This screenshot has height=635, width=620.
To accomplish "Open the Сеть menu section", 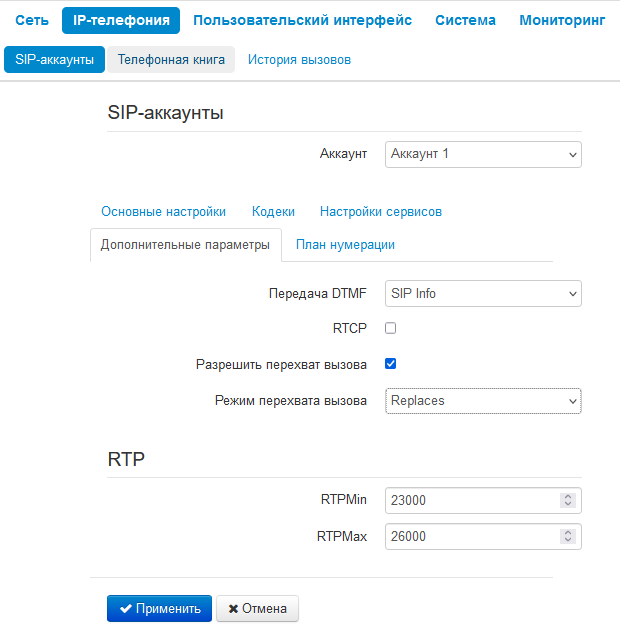I will coord(32,20).
